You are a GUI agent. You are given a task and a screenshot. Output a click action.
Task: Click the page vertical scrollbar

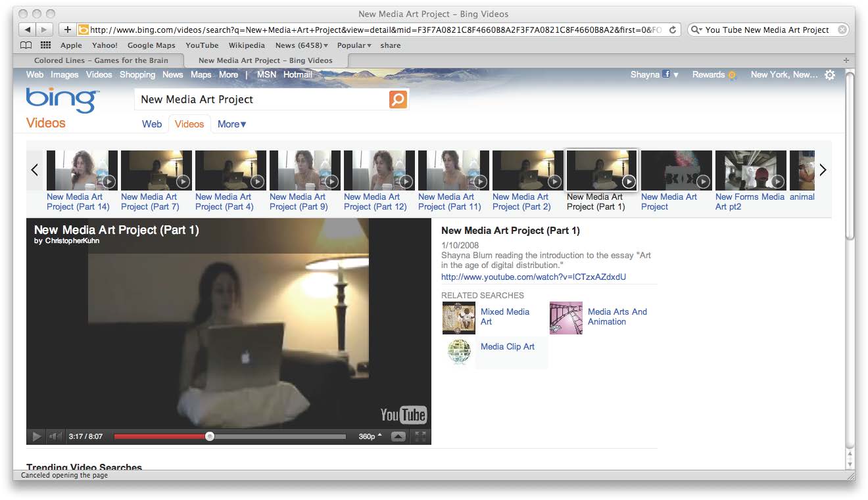(850, 156)
